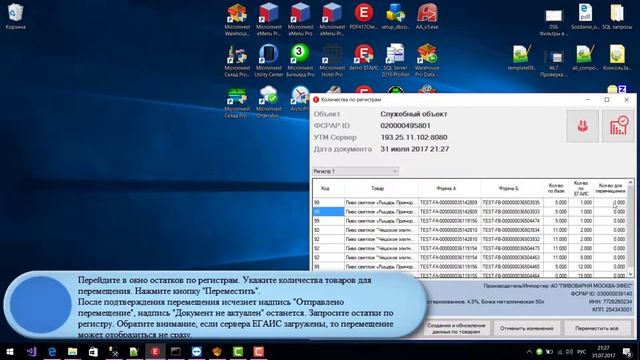Image resolution: width=640 pixels, height=360 pixels.
Task: Select the all_compo... desktop file
Action: click(585, 58)
